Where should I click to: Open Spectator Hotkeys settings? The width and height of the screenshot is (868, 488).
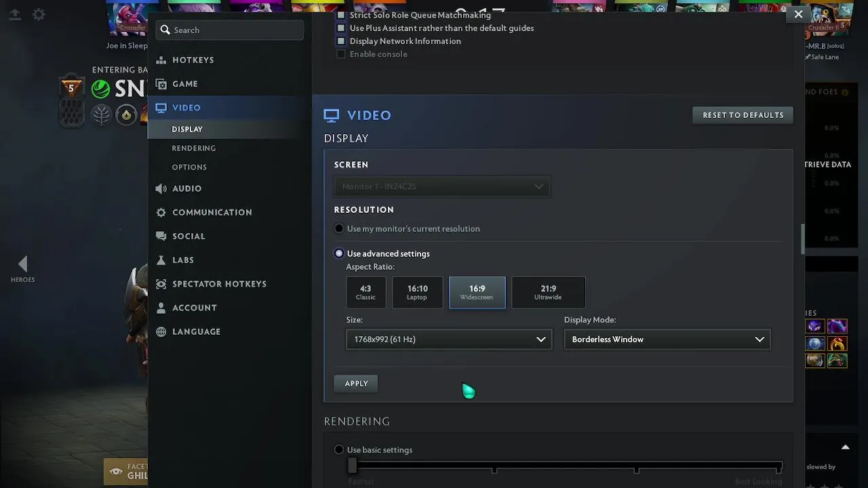click(x=219, y=284)
